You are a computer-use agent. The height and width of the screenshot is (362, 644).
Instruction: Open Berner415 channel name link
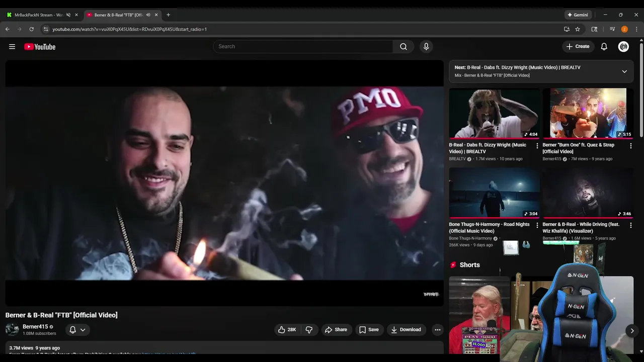tap(35, 327)
